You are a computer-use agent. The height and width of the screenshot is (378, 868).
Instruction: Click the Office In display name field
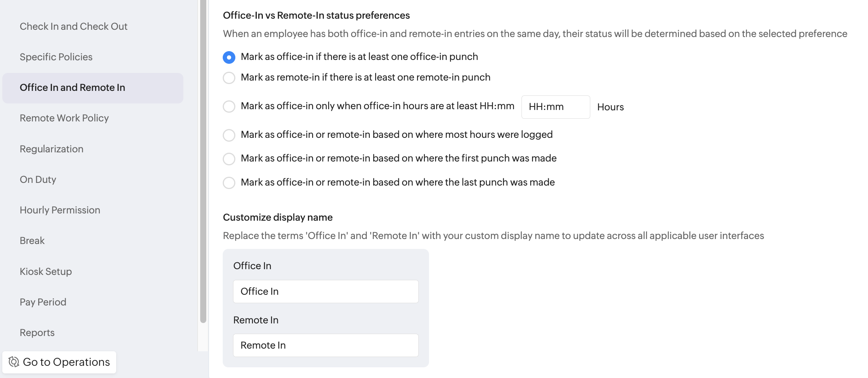(325, 291)
